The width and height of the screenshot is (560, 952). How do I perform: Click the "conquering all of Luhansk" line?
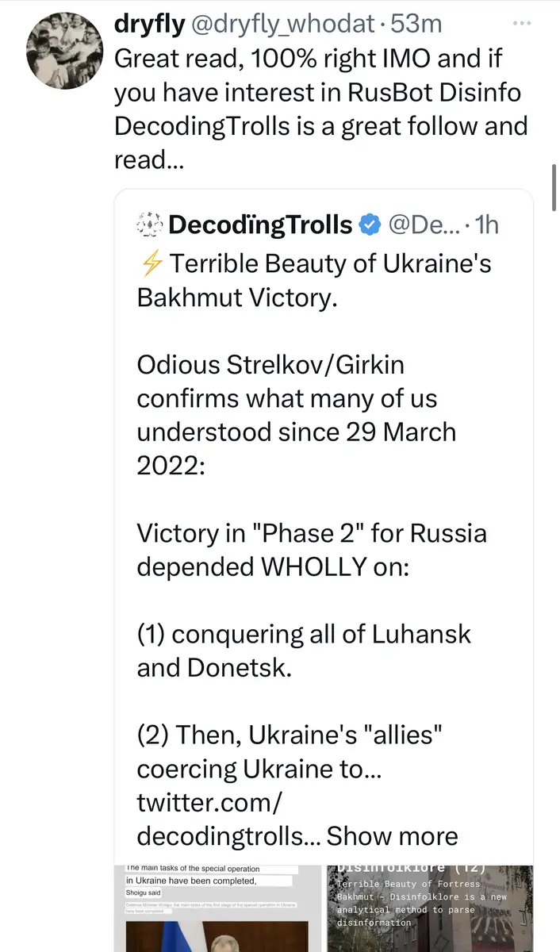(320, 635)
